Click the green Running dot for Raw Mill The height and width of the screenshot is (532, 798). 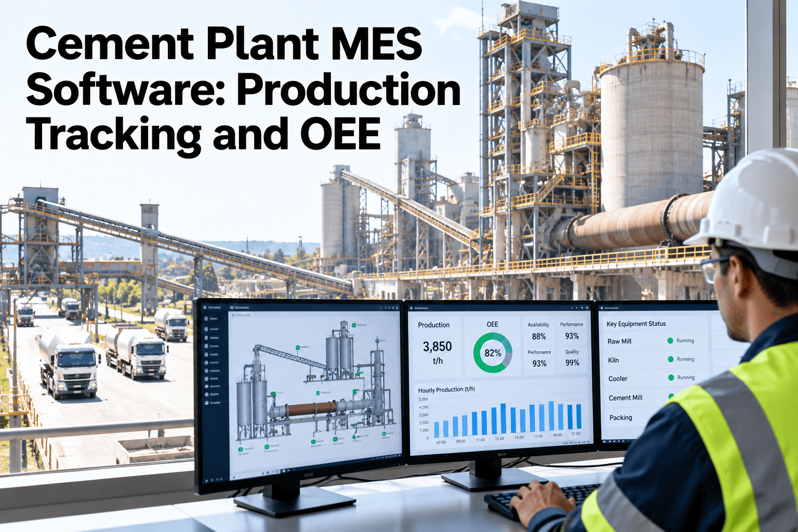[670, 341]
